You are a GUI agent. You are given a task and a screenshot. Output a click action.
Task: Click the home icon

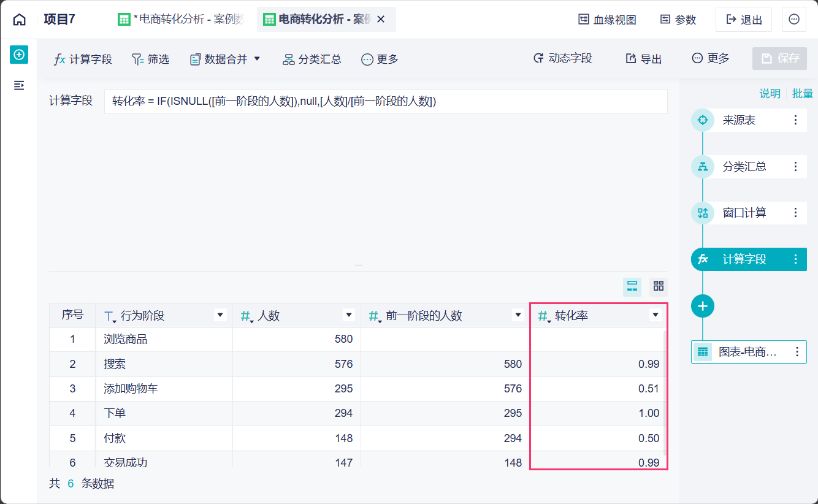pos(20,20)
